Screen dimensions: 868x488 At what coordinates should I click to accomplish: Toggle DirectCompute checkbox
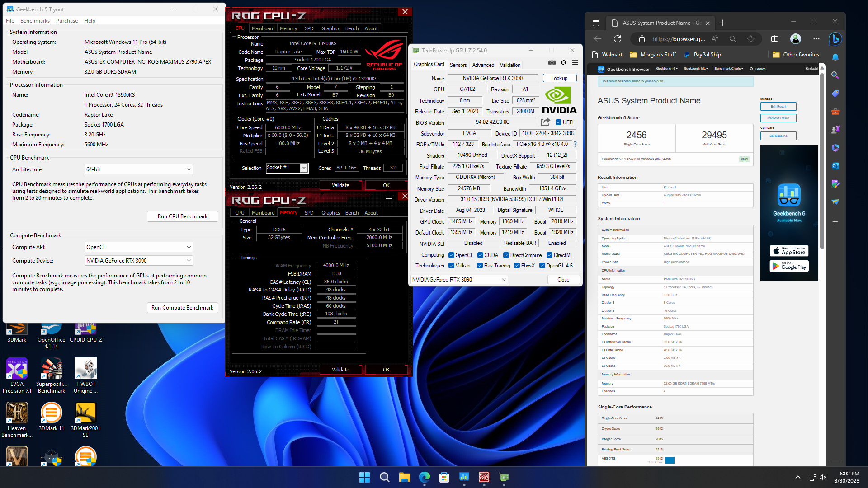[x=506, y=255]
